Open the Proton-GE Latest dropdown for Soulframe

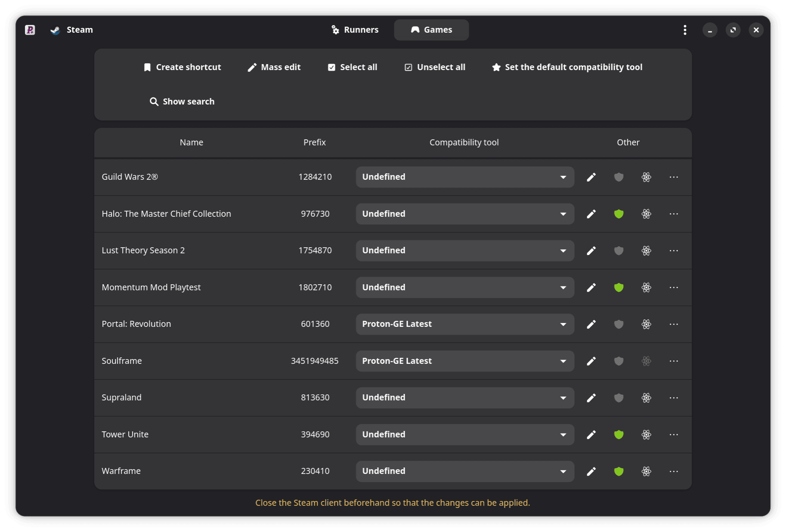coord(465,361)
